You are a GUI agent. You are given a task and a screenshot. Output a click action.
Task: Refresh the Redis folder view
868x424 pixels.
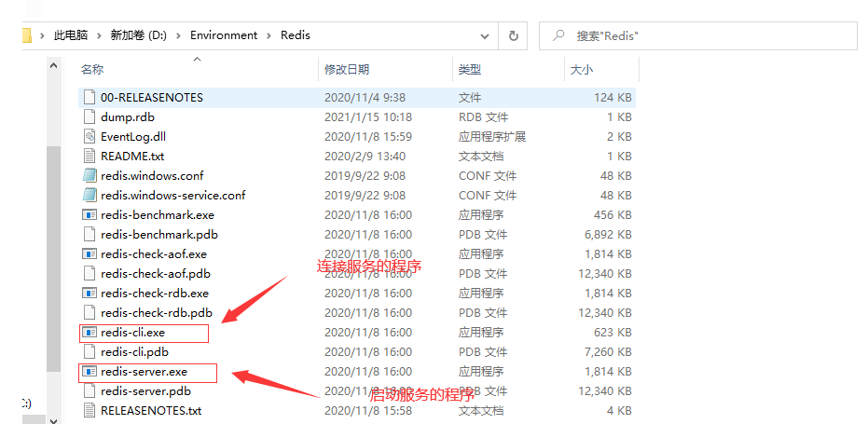[x=513, y=36]
